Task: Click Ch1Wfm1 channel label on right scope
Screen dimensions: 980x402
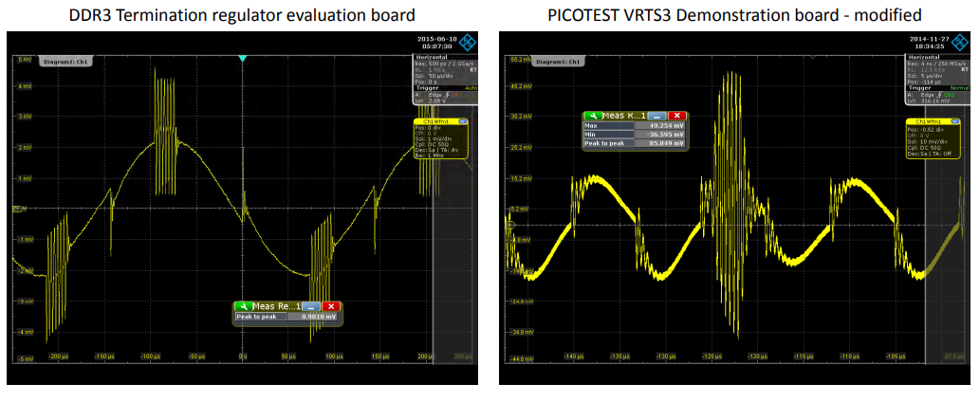Action: tap(929, 122)
